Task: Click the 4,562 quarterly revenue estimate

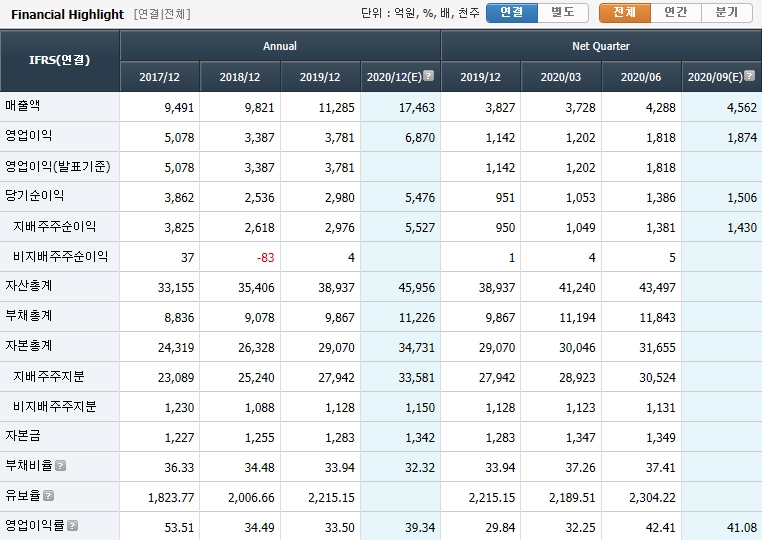Action: (x=722, y=107)
